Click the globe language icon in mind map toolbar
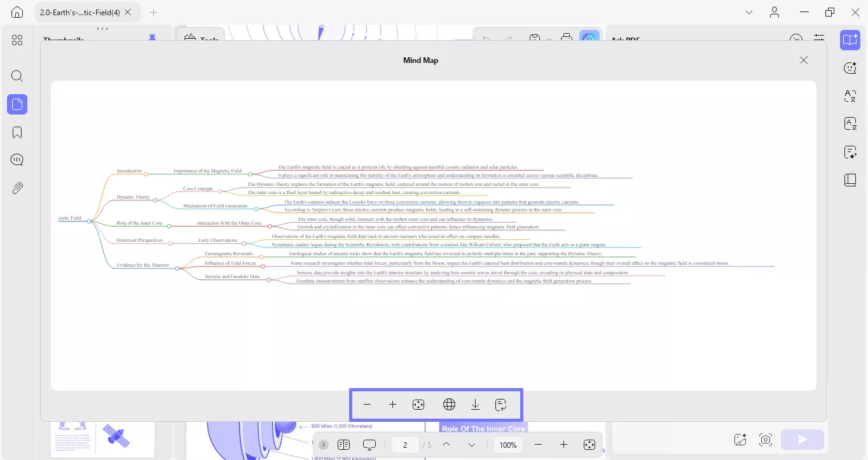This screenshot has height=460, width=868. coord(449,404)
